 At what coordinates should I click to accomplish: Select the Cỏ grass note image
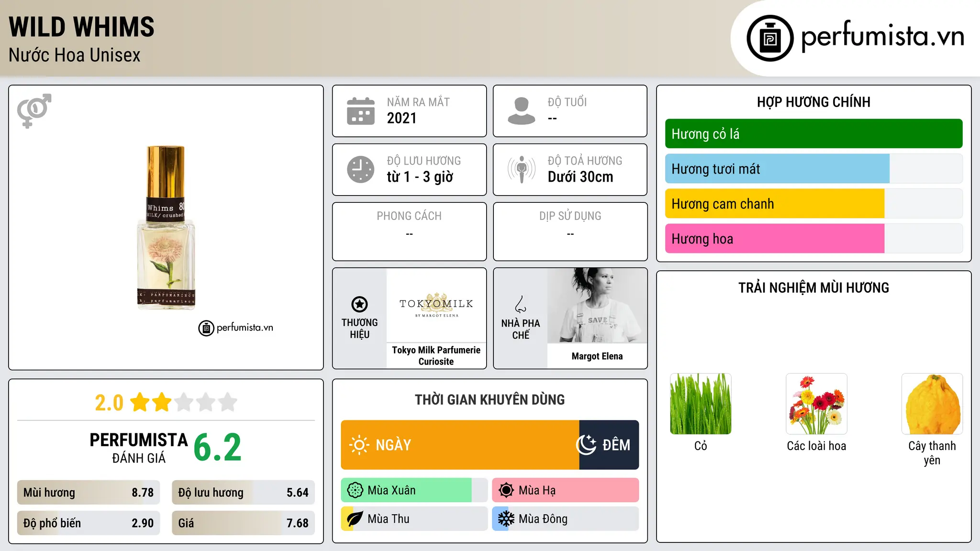tap(701, 404)
